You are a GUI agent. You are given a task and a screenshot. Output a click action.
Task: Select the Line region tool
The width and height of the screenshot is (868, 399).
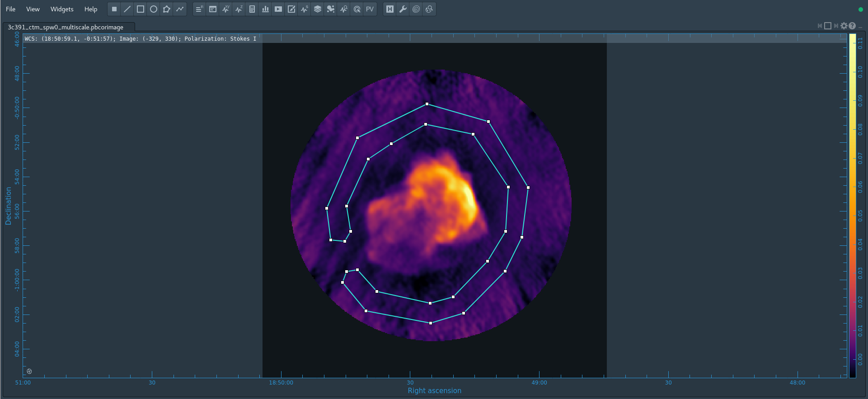(x=127, y=9)
